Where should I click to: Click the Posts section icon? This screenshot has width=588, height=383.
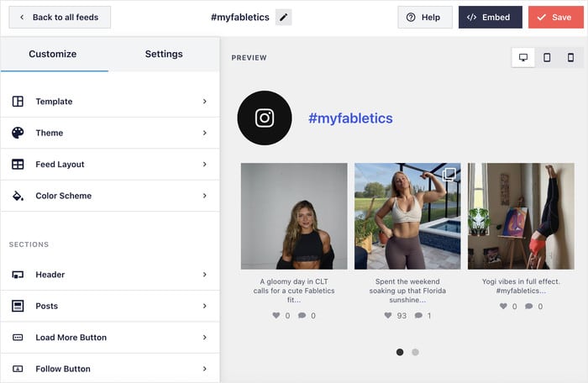coord(18,306)
